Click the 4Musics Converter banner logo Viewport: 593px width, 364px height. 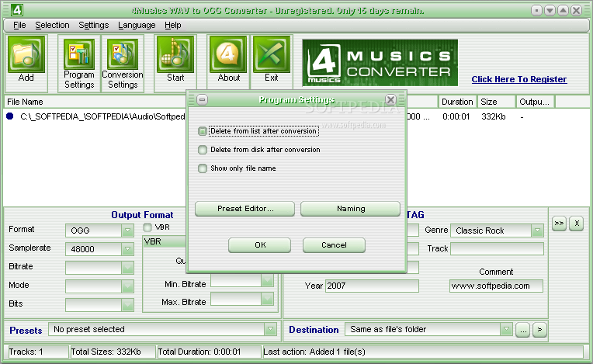380,63
